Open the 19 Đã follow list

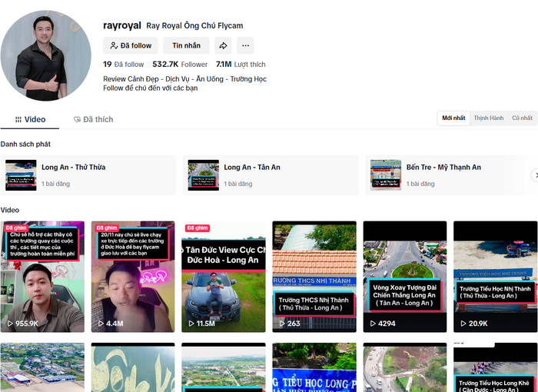click(123, 65)
